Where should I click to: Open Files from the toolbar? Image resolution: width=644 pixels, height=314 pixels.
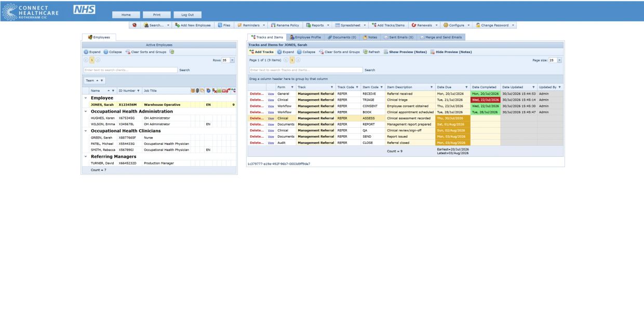pos(224,25)
